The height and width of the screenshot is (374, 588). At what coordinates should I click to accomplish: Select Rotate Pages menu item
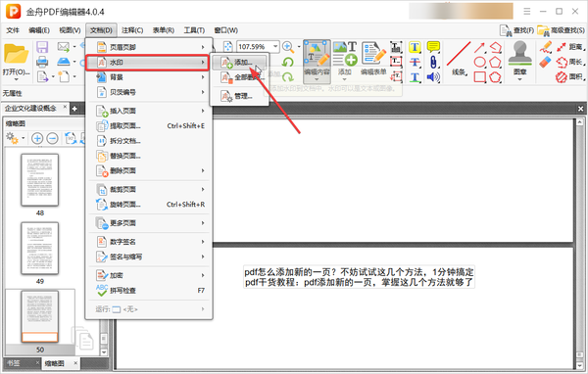click(x=149, y=205)
